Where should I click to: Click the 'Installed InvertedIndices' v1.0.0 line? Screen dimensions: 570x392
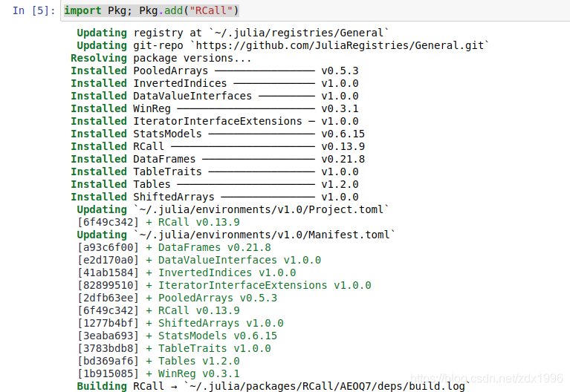tap(215, 84)
